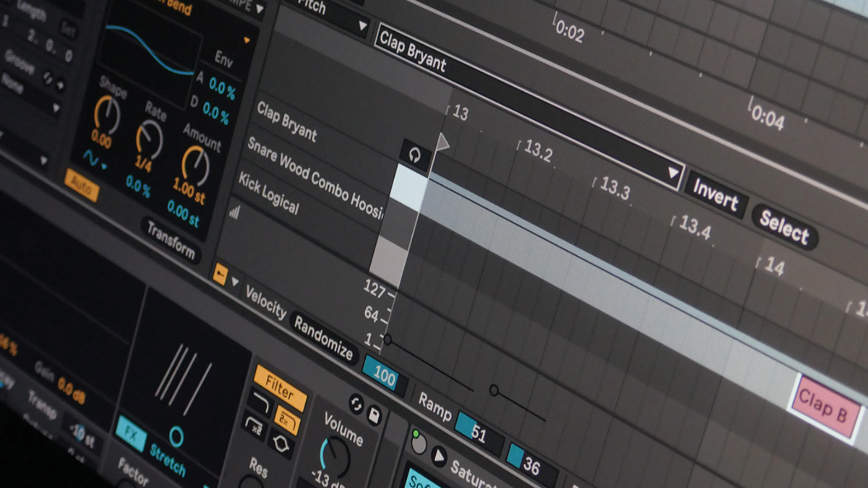The height and width of the screenshot is (488, 868).
Task: Click the Set button near Length
Action: point(68,30)
